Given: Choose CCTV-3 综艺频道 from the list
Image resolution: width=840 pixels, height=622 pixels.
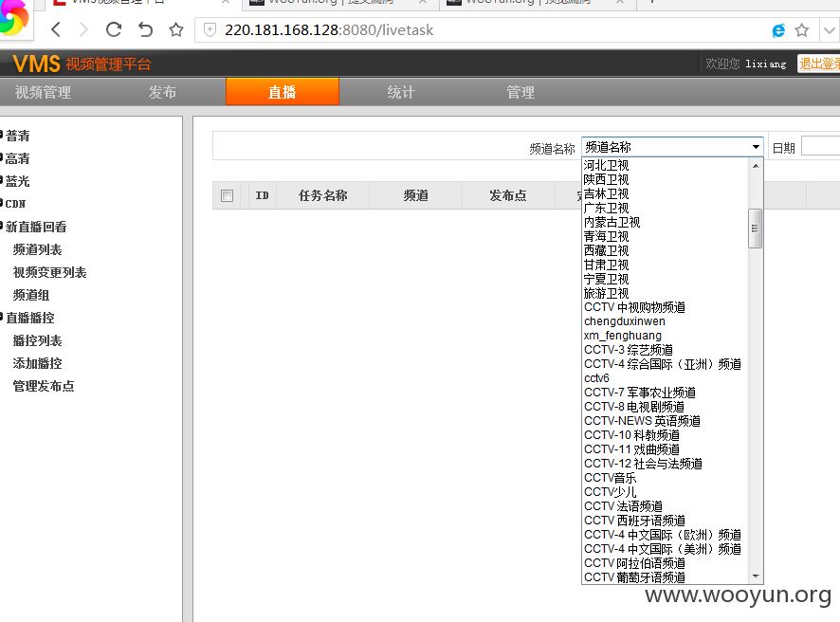Looking at the screenshot, I should click(665, 350).
